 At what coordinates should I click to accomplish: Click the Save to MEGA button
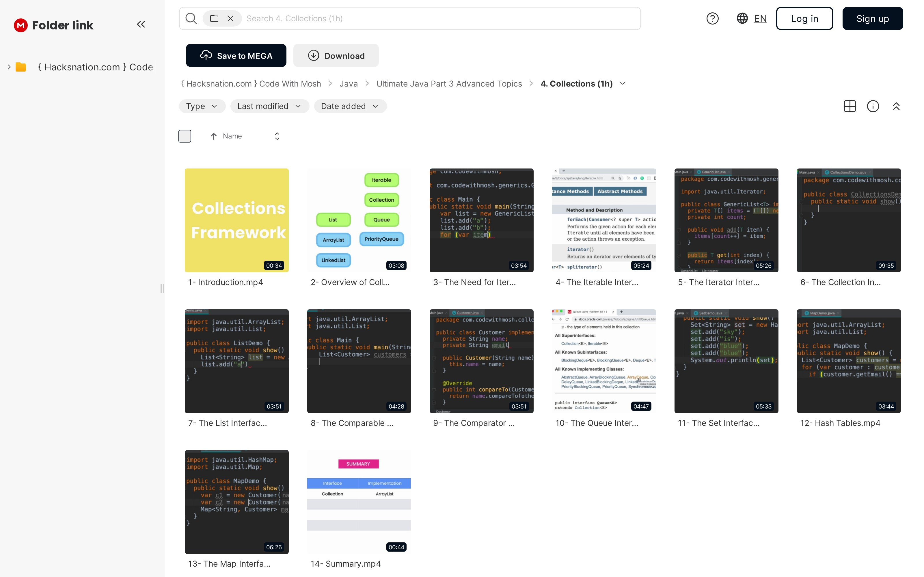coord(236,56)
